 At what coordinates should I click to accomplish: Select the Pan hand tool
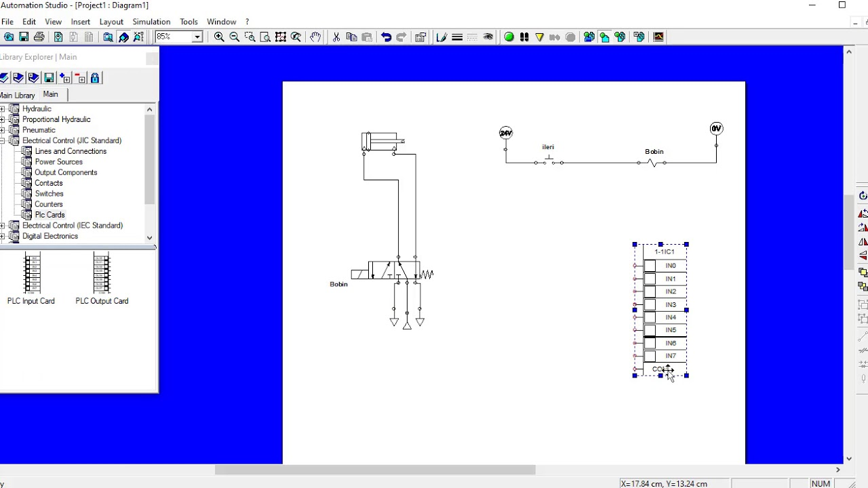(315, 37)
